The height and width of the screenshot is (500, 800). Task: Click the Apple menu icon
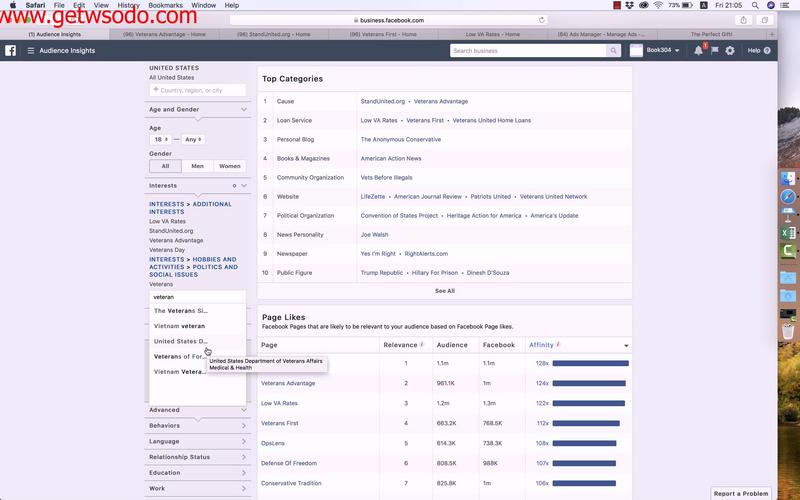tap(13, 5)
